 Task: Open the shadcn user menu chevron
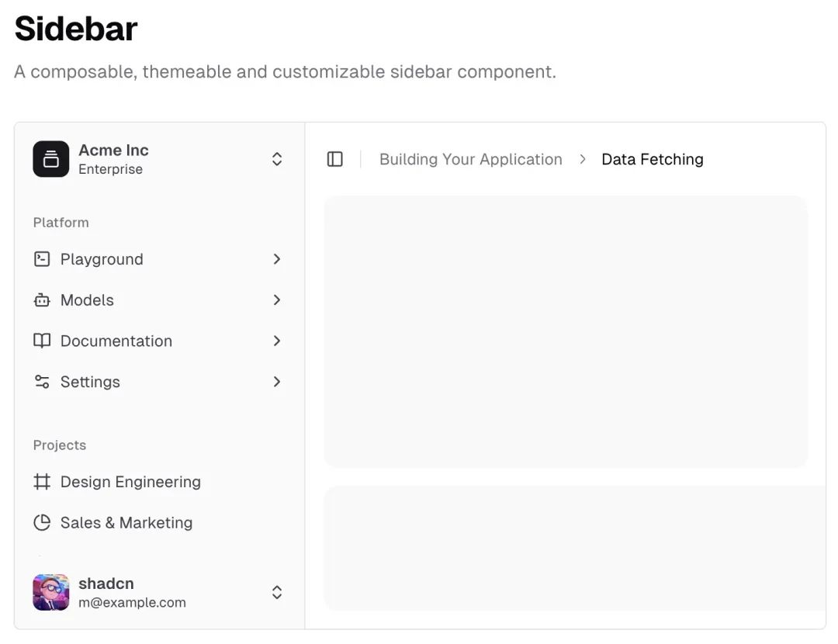click(277, 592)
